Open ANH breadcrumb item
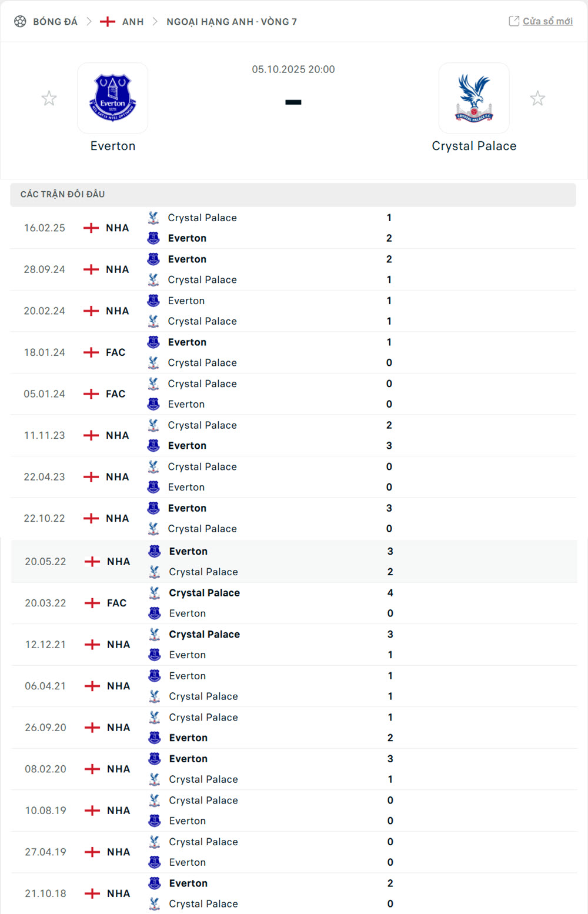Screen dimensions: 588x914 133,22
